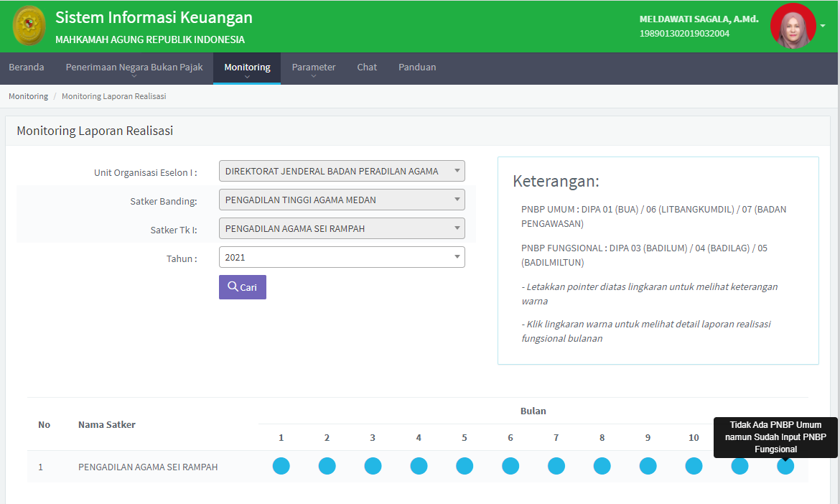
Task: Open the user profile avatar menu
Action: pos(793,26)
